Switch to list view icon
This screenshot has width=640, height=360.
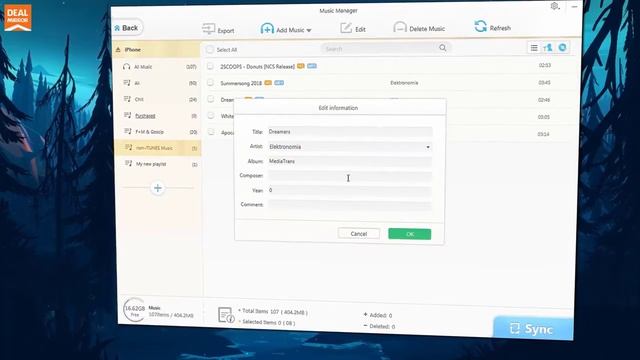pyautogui.click(x=534, y=48)
